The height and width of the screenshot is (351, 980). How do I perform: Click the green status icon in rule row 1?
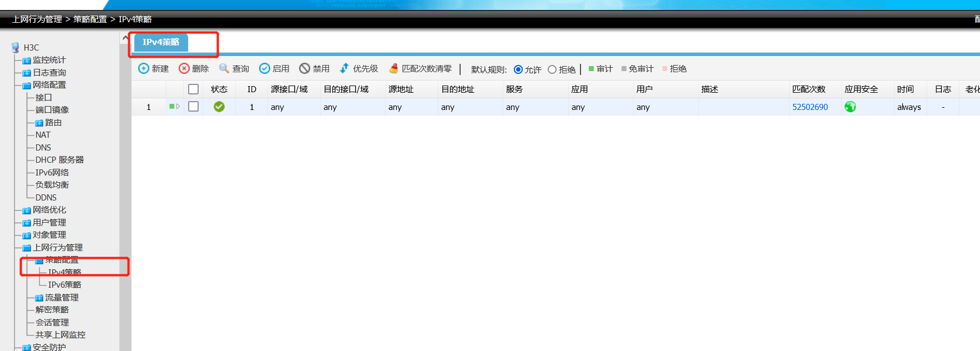[219, 107]
